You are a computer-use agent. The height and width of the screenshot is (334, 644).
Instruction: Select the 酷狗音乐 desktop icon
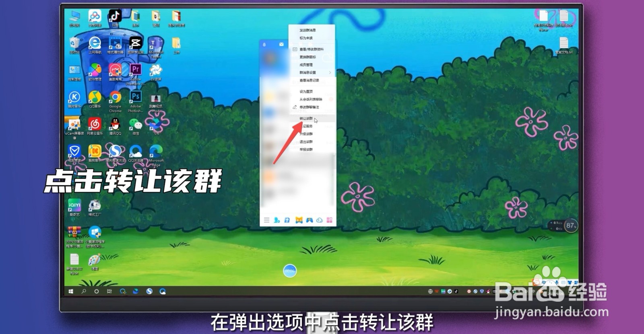tap(74, 99)
